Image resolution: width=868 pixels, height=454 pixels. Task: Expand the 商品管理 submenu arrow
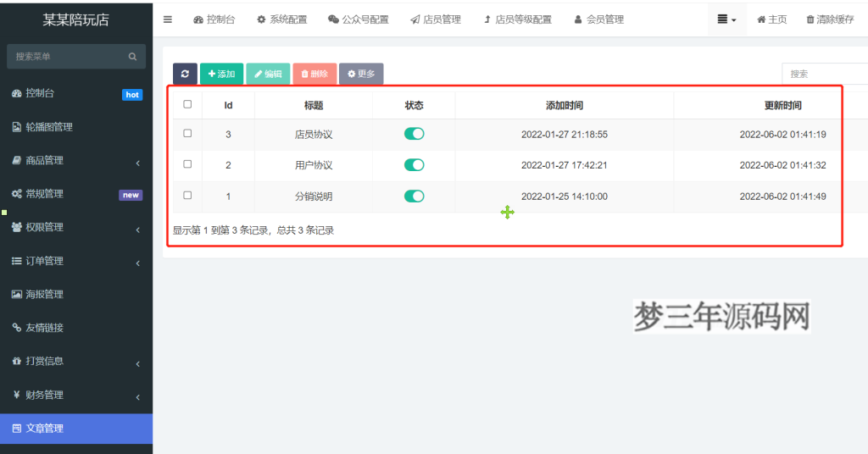click(x=138, y=163)
